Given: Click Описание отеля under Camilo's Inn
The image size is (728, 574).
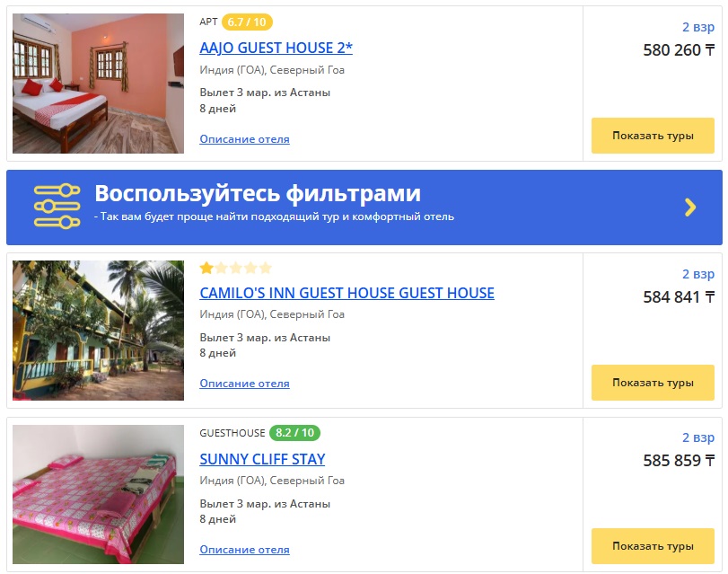Looking at the screenshot, I should (245, 384).
